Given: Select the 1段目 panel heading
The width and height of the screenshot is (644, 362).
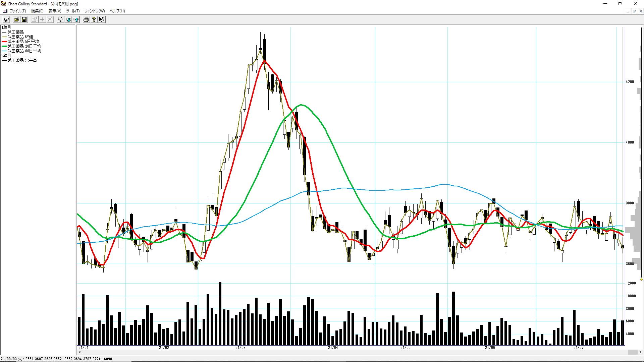Looking at the screenshot, I should click(6, 27).
